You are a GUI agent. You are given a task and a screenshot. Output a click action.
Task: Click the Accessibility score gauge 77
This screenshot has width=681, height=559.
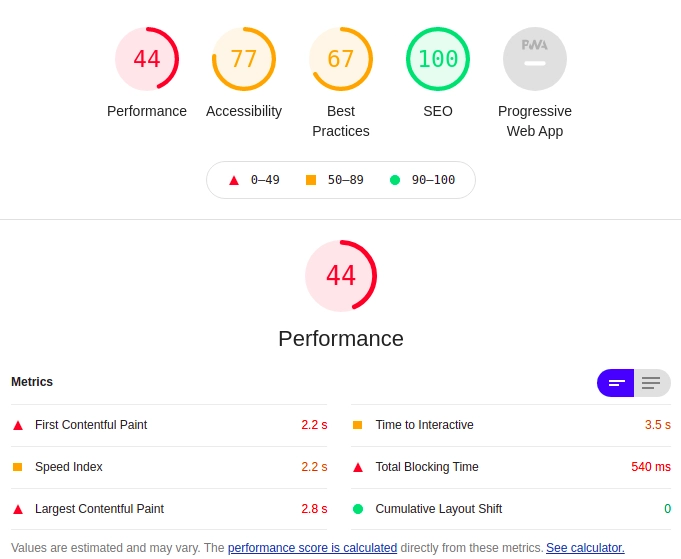(x=244, y=59)
